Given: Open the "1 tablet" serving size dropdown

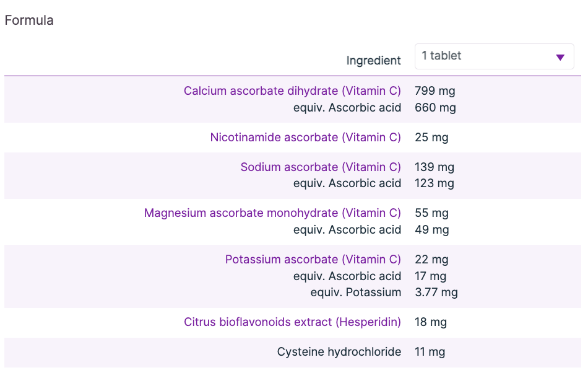Looking at the screenshot, I should pyautogui.click(x=494, y=56).
